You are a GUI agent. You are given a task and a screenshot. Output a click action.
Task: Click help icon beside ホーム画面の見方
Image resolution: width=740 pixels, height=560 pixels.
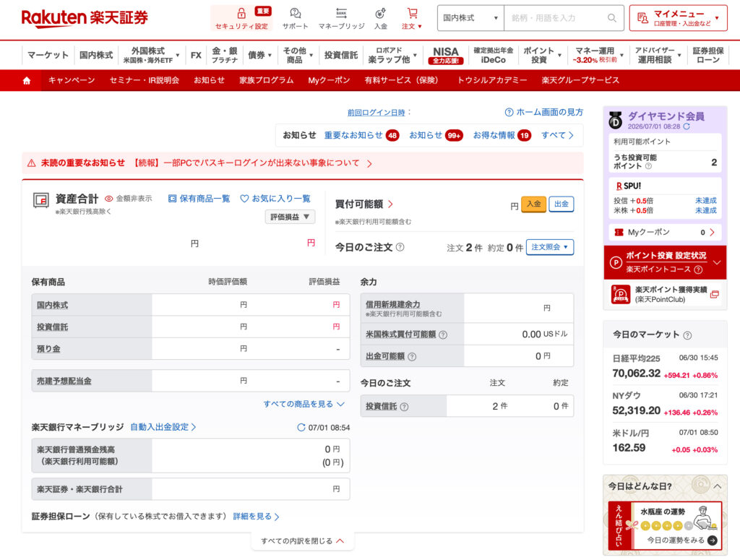point(509,112)
